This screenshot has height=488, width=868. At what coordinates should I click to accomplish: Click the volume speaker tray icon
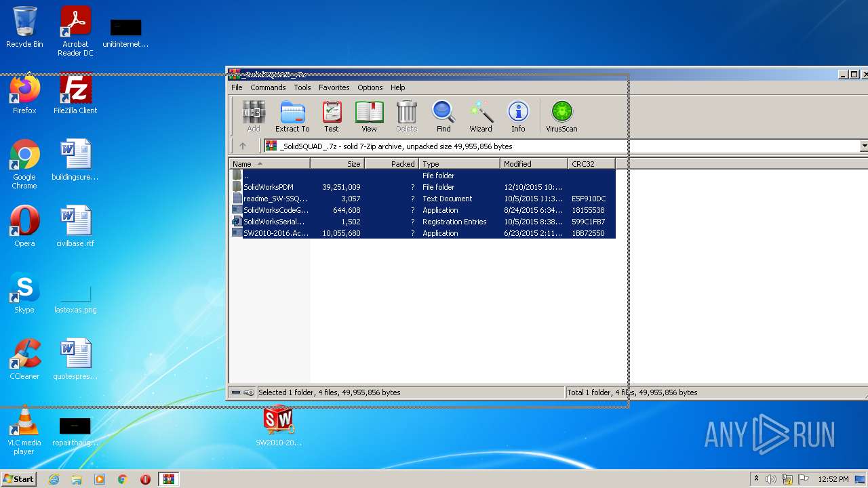pos(771,479)
